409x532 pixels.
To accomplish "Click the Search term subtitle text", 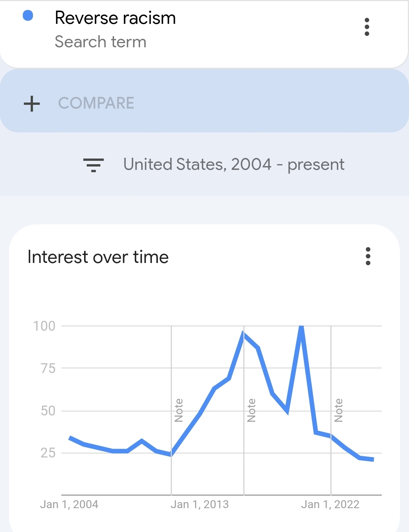I will [x=100, y=42].
